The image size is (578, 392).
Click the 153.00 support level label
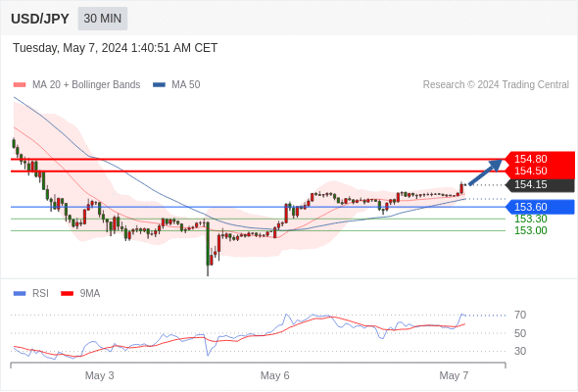pyautogui.click(x=530, y=231)
